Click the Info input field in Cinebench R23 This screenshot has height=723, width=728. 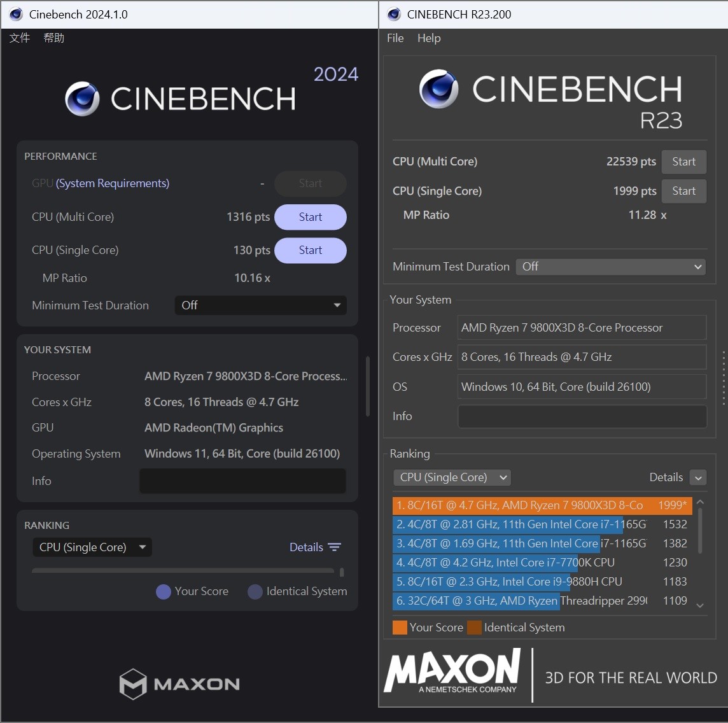582,416
